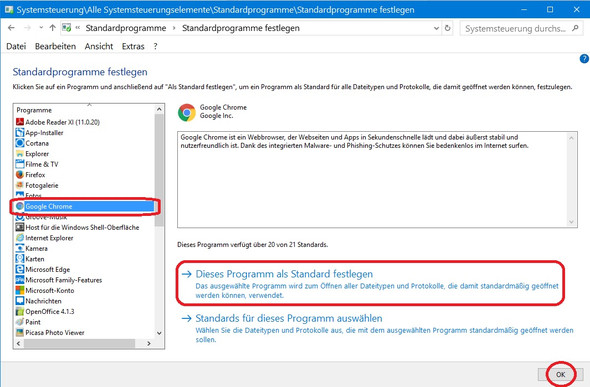Open the Ansicht menu
Screen dimensions: 590x387
99,46
